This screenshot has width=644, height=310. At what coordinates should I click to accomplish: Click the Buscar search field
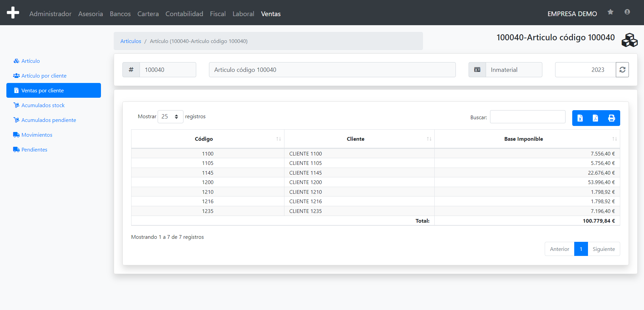coord(527,117)
